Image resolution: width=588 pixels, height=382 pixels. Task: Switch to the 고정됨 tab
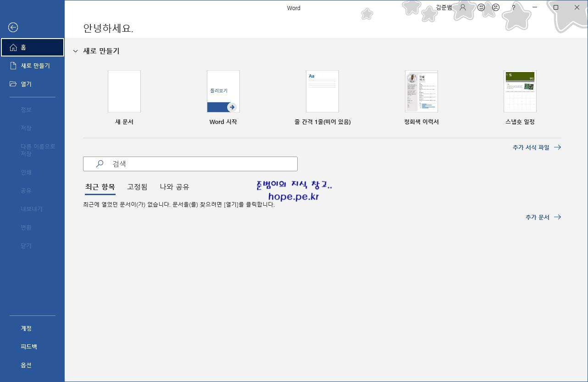137,187
